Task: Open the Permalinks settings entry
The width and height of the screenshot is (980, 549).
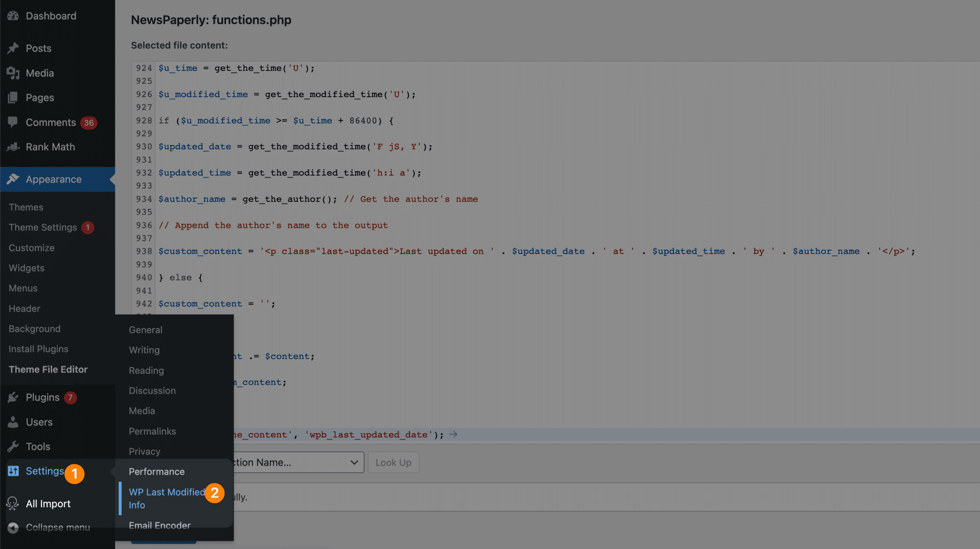Action: click(152, 431)
